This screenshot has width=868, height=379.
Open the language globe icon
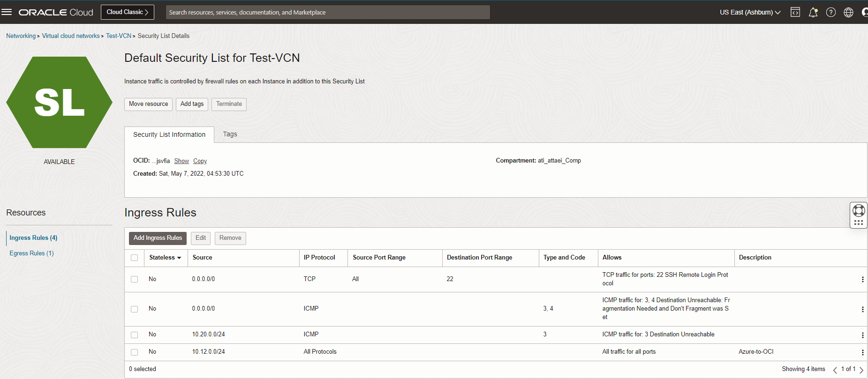click(849, 12)
